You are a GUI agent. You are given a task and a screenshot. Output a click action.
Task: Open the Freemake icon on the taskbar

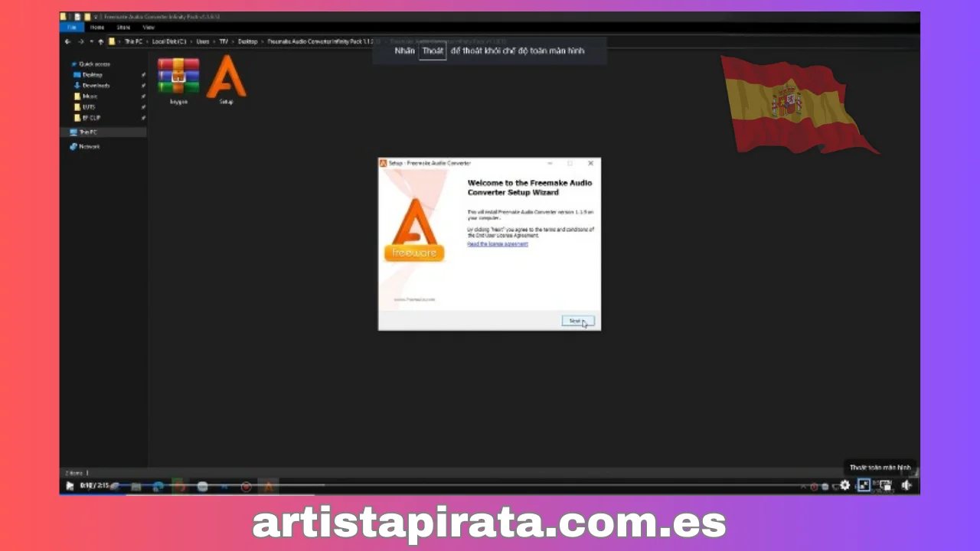[x=268, y=486]
